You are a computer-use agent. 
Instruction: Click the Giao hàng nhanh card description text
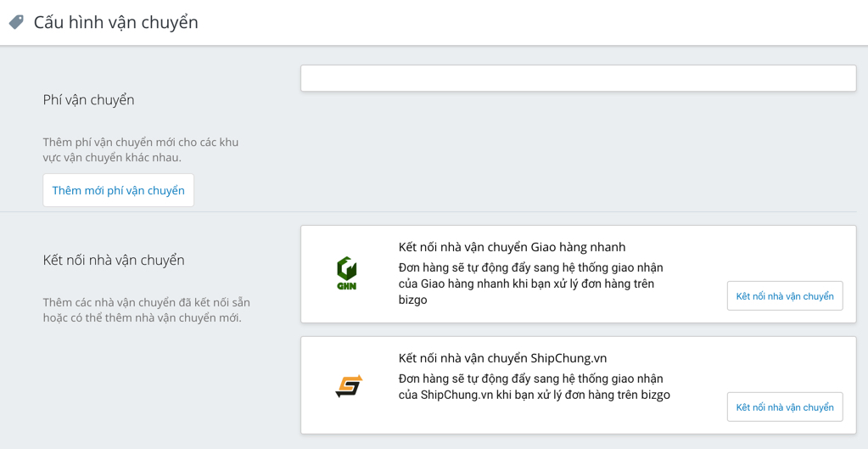tap(531, 284)
